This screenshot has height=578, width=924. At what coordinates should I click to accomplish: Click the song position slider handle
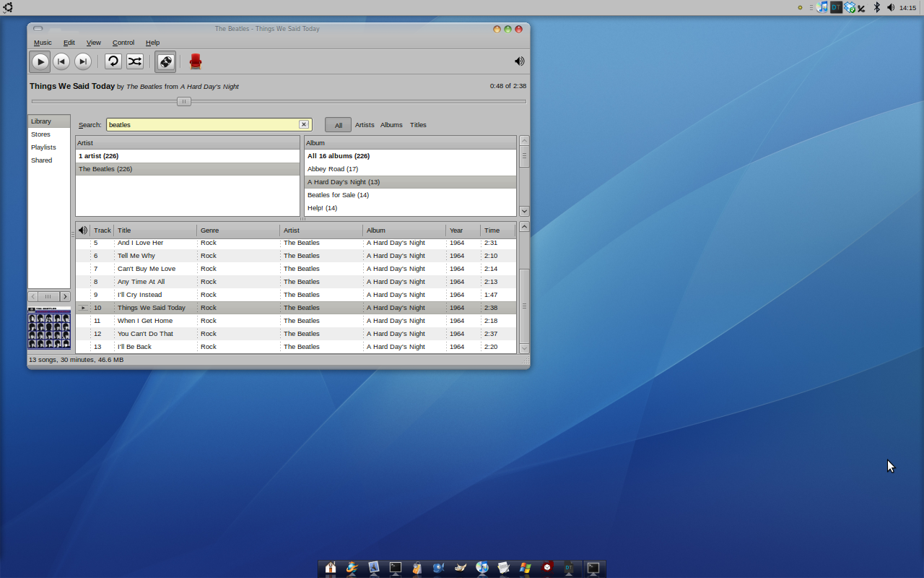(x=184, y=102)
